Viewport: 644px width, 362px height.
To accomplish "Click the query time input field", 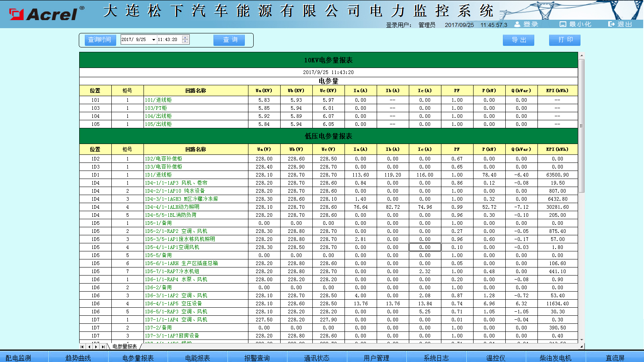I will point(169,39).
